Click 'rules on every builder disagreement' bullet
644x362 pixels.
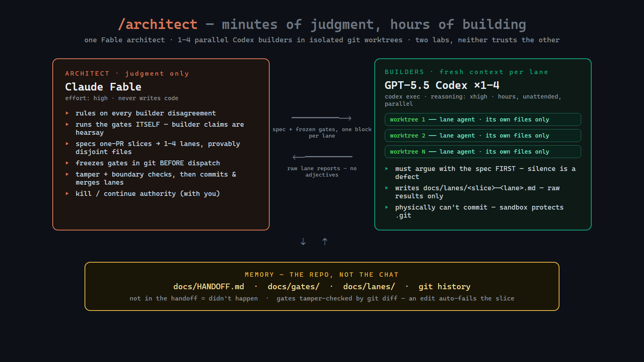146,113
